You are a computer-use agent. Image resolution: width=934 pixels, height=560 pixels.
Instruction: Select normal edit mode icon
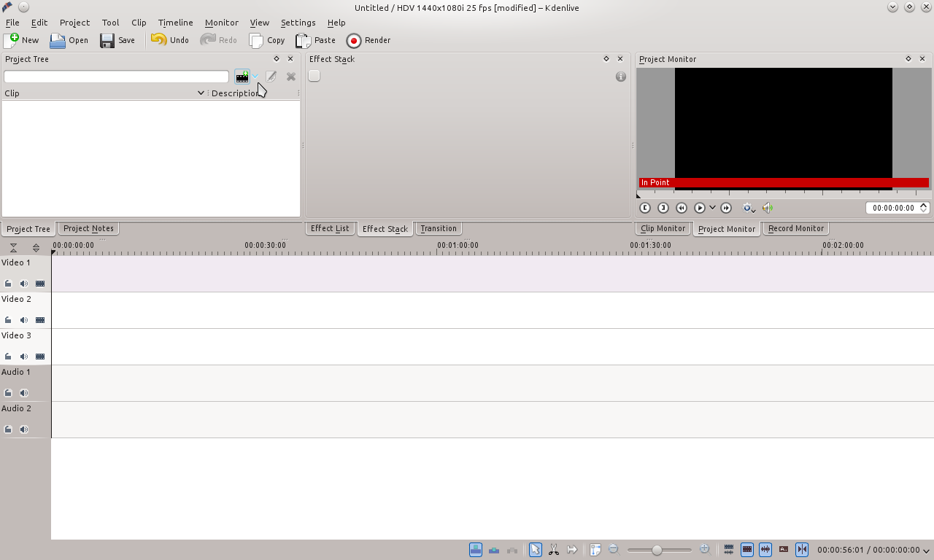[476, 550]
